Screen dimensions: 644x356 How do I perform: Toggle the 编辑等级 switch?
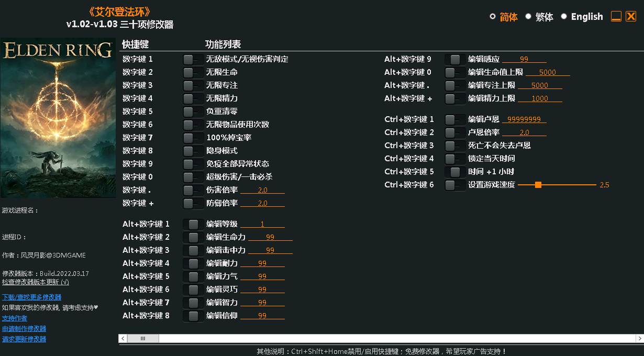pyautogui.click(x=193, y=224)
